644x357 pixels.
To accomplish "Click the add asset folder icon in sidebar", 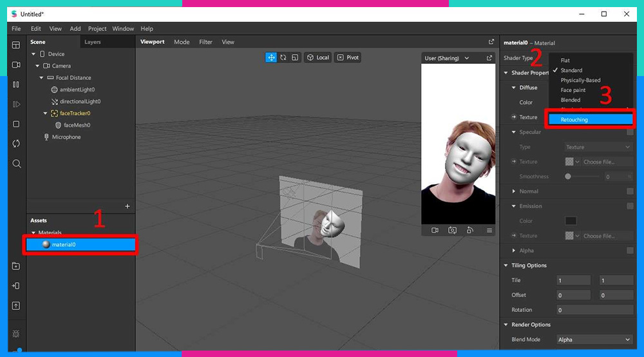I will click(16, 266).
